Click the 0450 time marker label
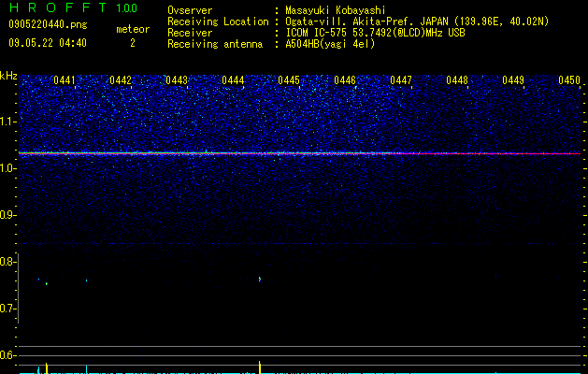588x374 pixels. coord(569,80)
